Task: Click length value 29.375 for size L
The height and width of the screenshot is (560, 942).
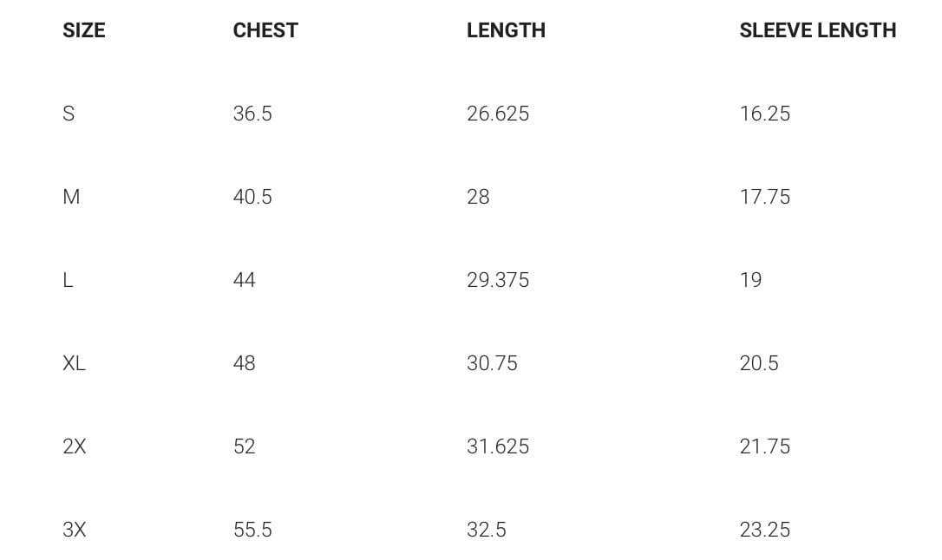Action: tap(498, 280)
